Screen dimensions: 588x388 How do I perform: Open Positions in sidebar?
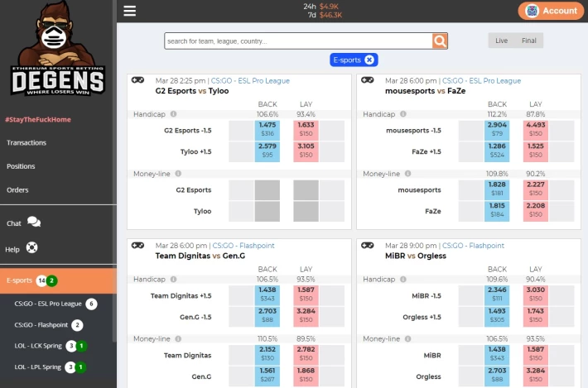[x=21, y=166]
